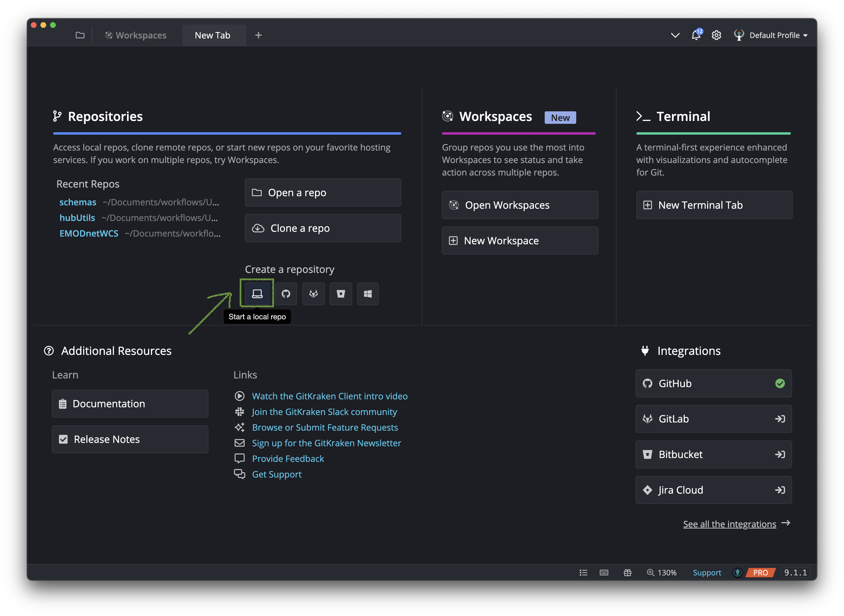Open the EMODnetWCS recent repo

click(x=89, y=233)
